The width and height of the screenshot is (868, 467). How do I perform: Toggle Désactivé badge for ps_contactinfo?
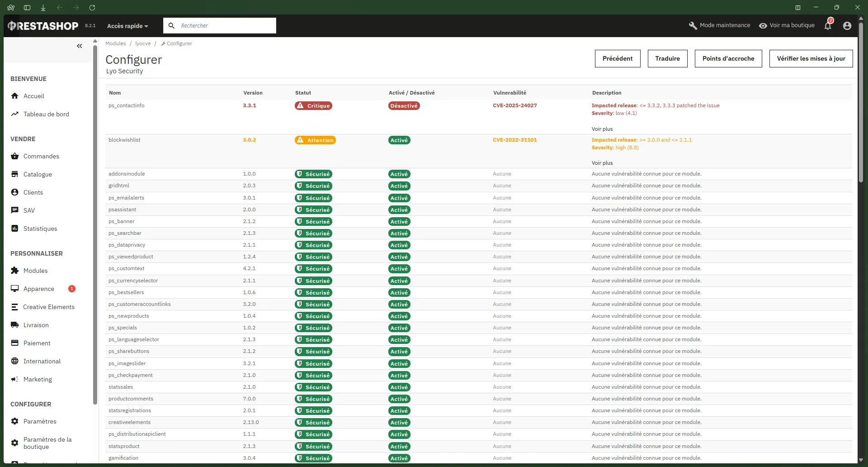click(x=404, y=106)
